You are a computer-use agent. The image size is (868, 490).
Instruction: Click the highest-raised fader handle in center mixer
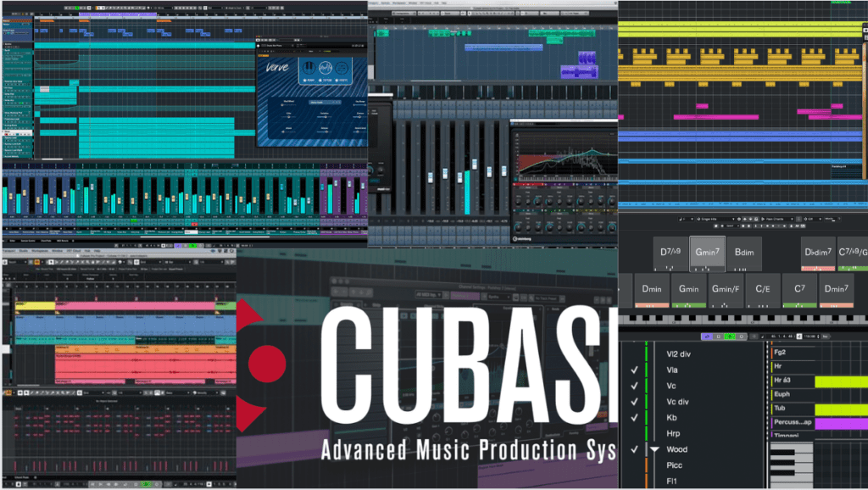pos(475,164)
